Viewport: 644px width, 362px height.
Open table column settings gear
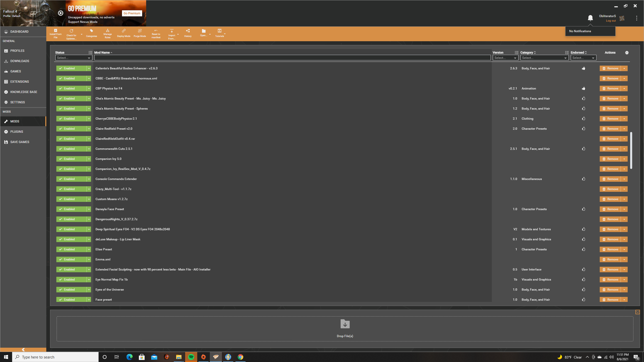tap(627, 53)
